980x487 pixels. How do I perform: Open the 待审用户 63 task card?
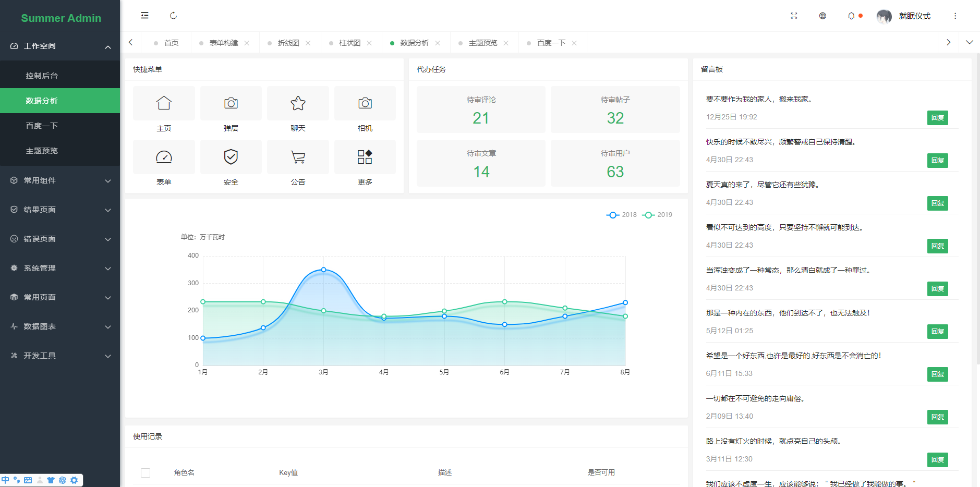[615, 163]
